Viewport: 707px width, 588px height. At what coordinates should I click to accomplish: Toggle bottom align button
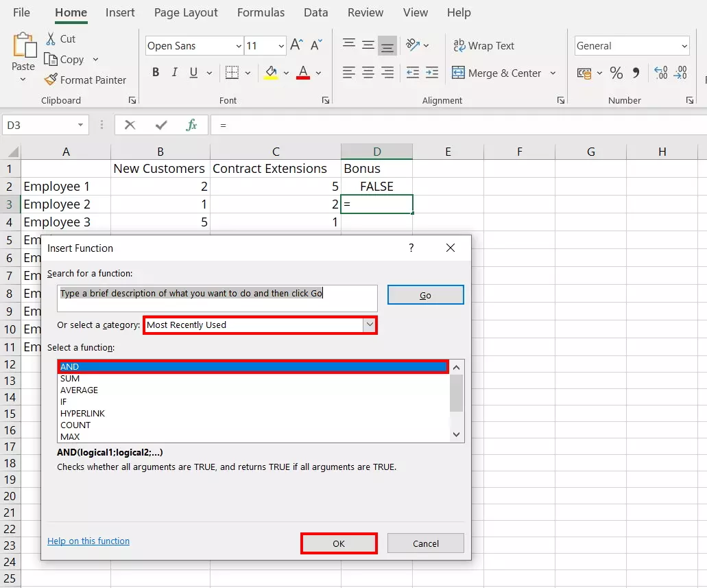point(387,45)
